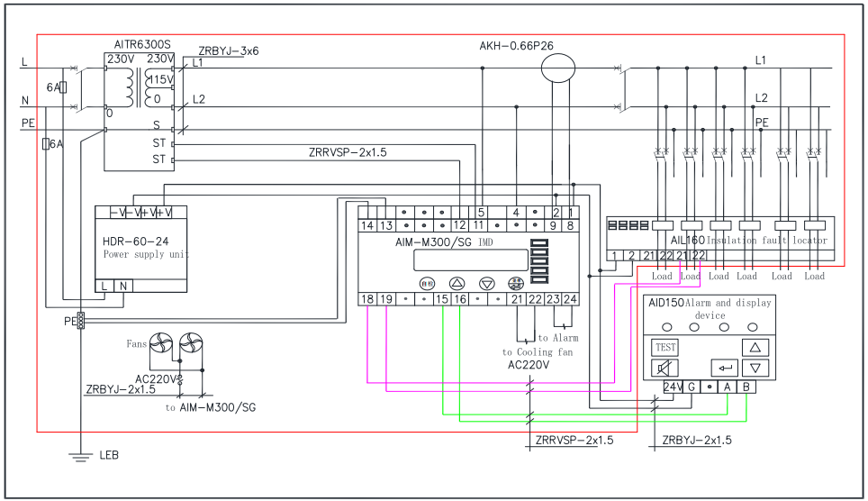The width and height of the screenshot is (868, 501).
Task: Click the "to AIM-M300/SG" text
Action: coord(211,407)
